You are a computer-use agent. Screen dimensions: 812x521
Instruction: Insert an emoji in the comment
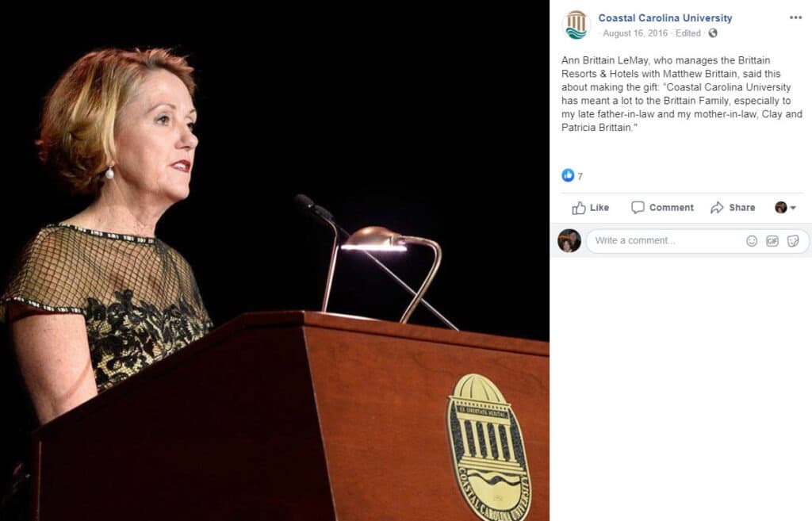pos(752,241)
